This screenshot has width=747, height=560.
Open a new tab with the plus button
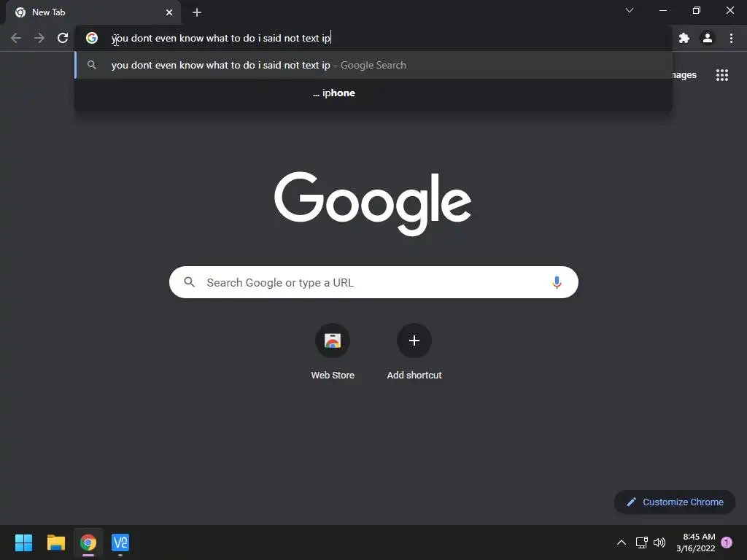(197, 12)
